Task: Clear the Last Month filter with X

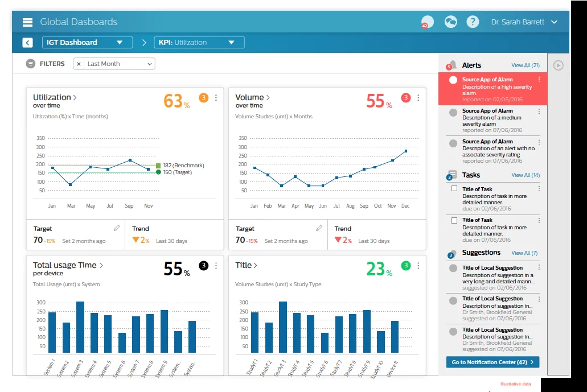Action: (79, 64)
